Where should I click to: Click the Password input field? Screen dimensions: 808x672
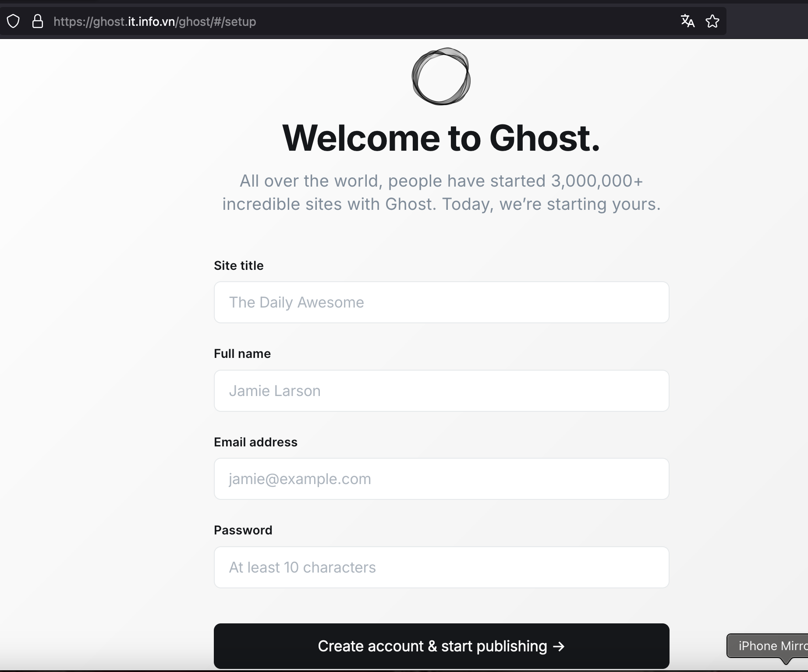tap(441, 567)
